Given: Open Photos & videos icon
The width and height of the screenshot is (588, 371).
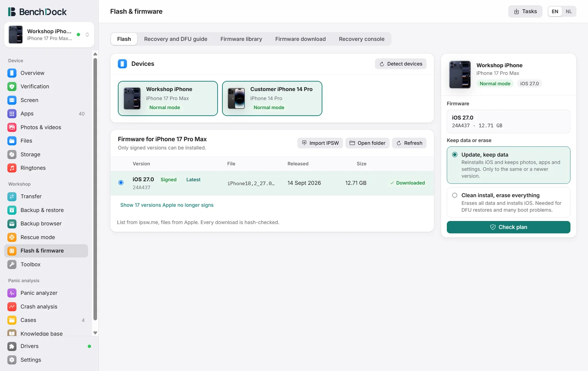Looking at the screenshot, I should 12,127.
